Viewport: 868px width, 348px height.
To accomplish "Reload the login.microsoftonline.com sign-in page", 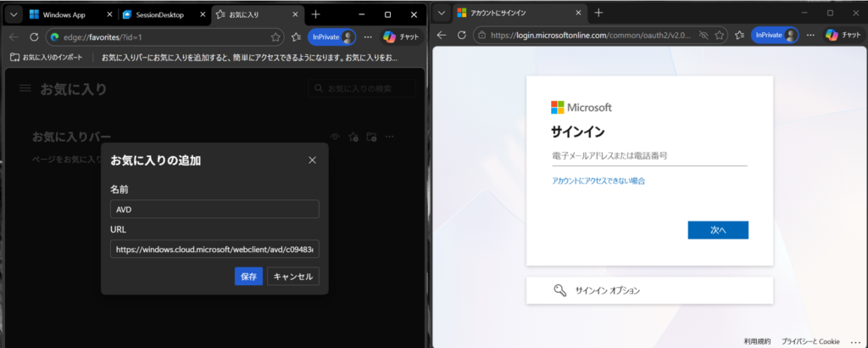I will (x=462, y=36).
